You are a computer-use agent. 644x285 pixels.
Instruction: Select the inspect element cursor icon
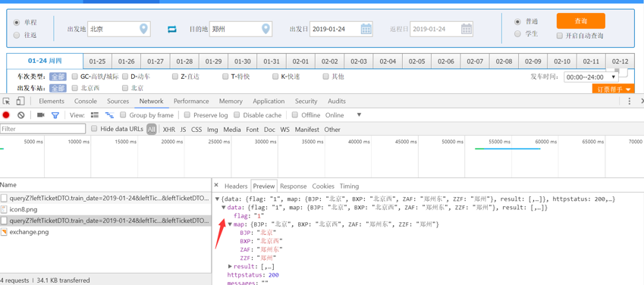[6, 101]
